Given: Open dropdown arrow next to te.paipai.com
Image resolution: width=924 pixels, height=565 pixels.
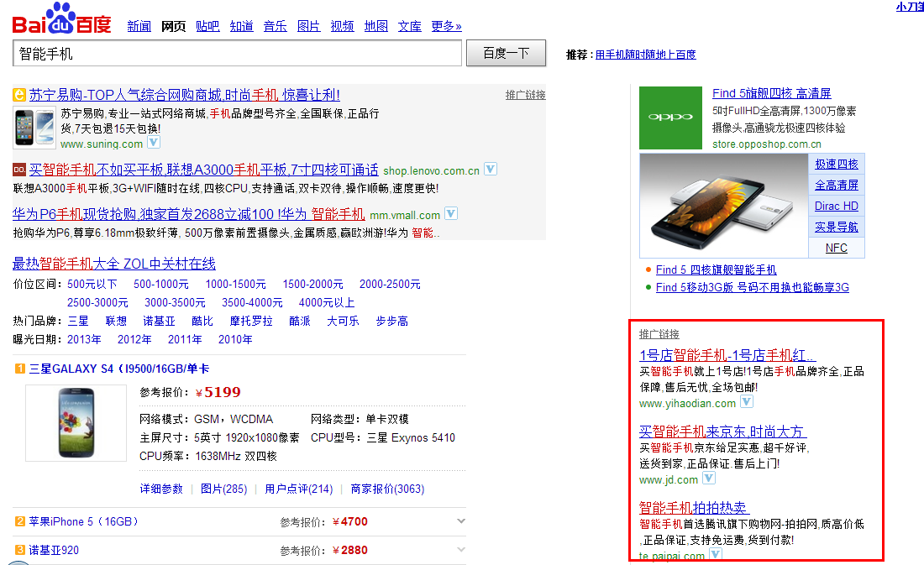Looking at the screenshot, I should 716,554.
